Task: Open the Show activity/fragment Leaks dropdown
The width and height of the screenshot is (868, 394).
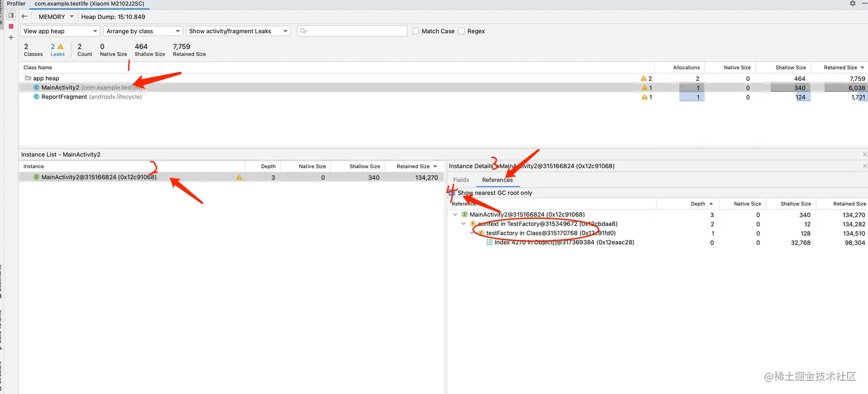Action: click(x=238, y=31)
